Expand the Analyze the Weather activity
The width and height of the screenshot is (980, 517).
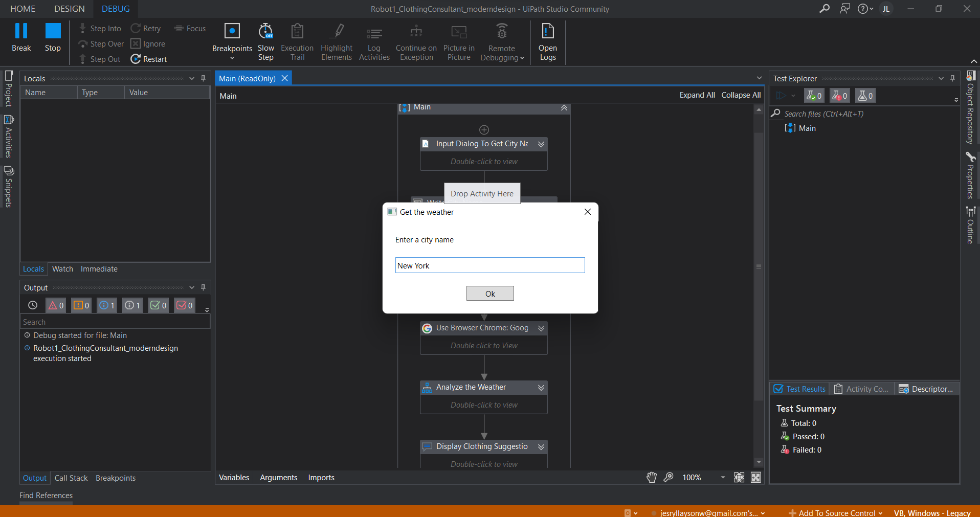point(541,388)
